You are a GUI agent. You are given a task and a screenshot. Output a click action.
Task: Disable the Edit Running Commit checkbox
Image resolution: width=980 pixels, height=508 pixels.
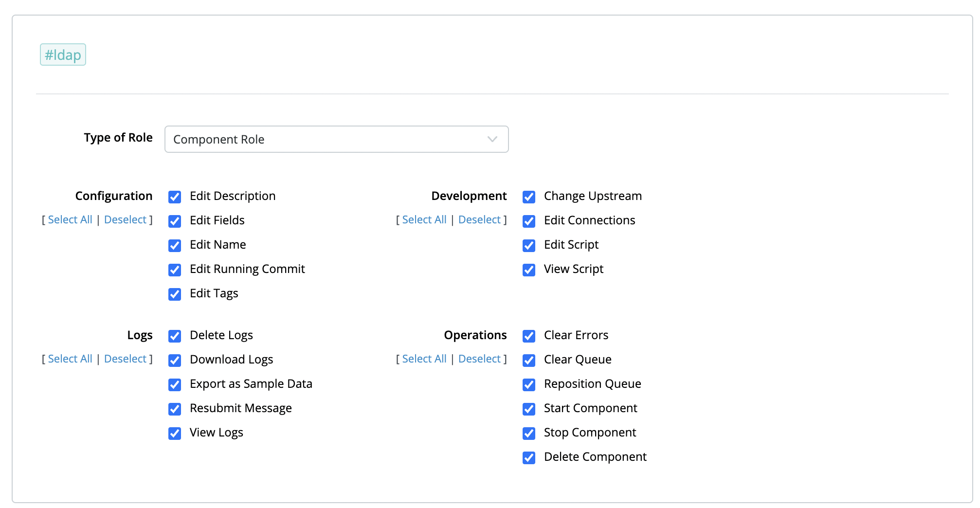click(175, 270)
